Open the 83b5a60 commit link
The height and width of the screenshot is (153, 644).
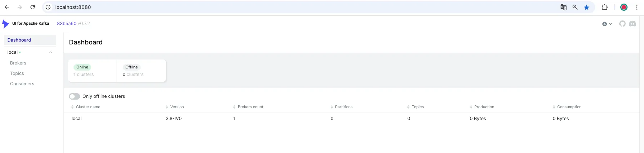pyautogui.click(x=67, y=24)
